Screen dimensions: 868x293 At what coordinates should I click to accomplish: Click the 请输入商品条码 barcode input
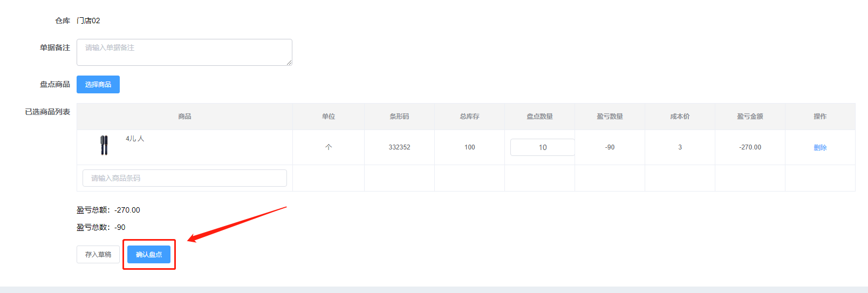(184, 178)
